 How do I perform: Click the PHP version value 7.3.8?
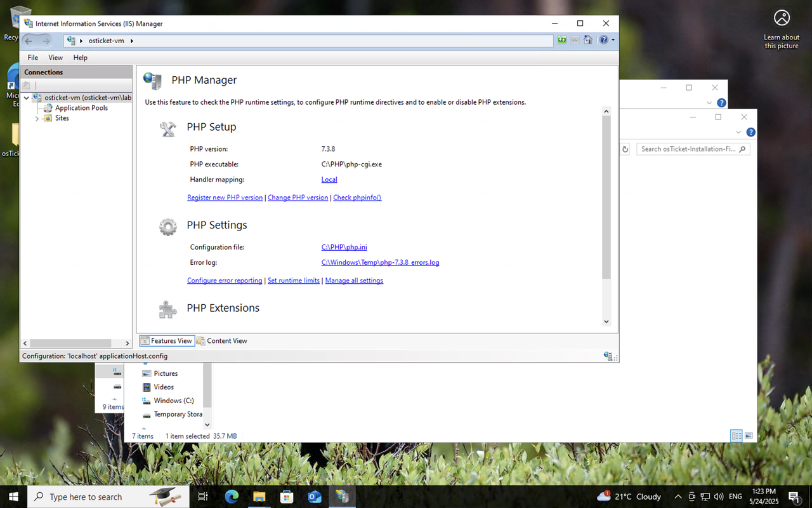coord(328,149)
